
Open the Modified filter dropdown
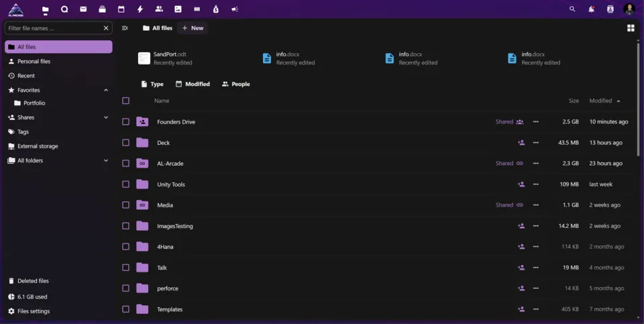point(193,84)
